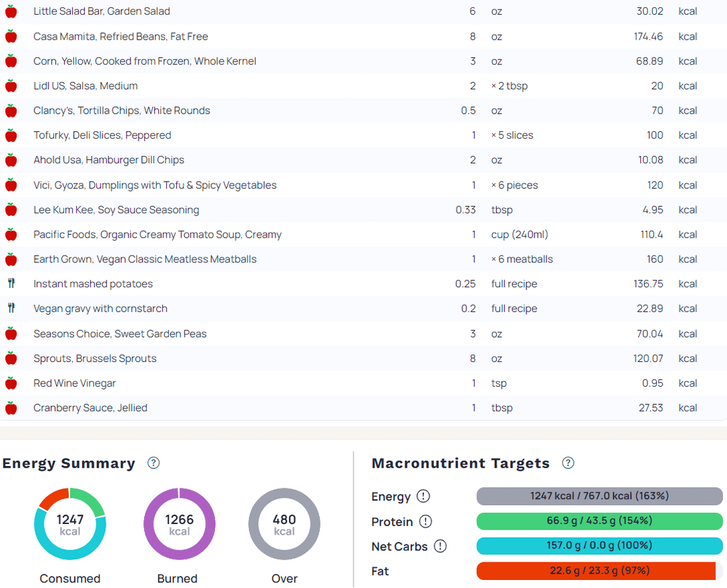Click the Consumed 1247 kcal donut chart
Viewport: 727px width, 588px height.
click(70, 524)
